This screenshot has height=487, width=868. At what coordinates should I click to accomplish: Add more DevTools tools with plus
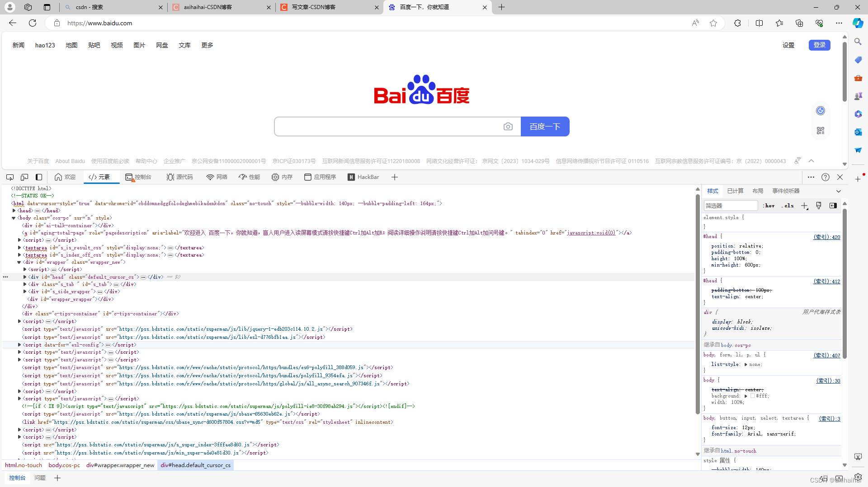[x=395, y=177]
